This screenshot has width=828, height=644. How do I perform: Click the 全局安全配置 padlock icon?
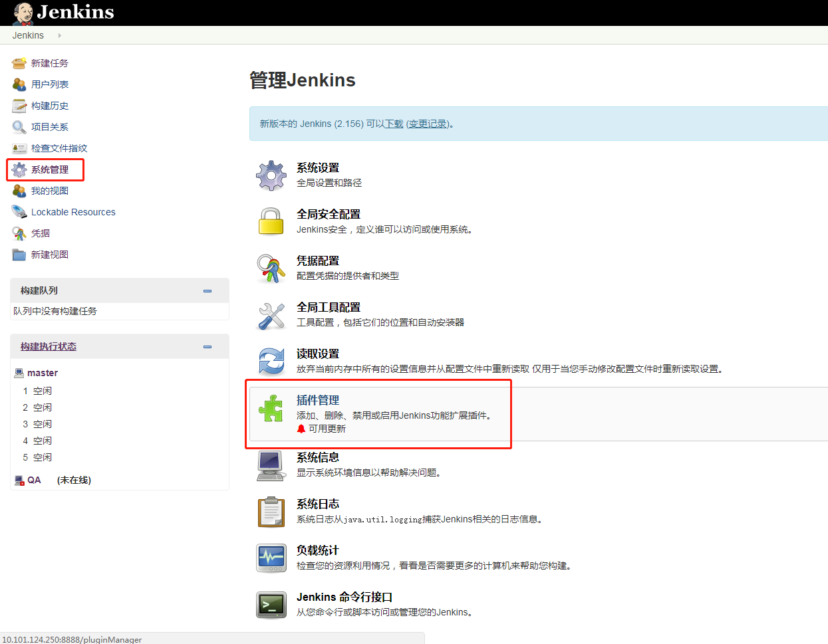point(271,221)
